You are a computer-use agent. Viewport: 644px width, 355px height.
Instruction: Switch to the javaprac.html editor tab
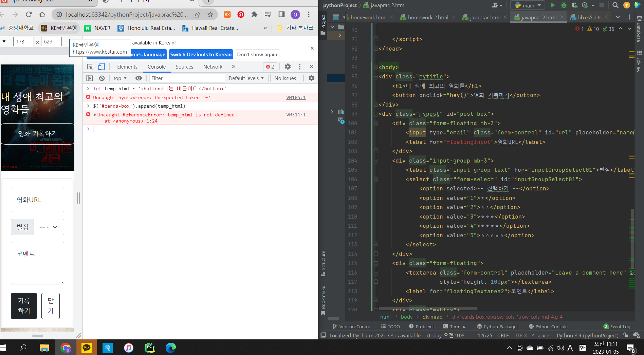485,17
